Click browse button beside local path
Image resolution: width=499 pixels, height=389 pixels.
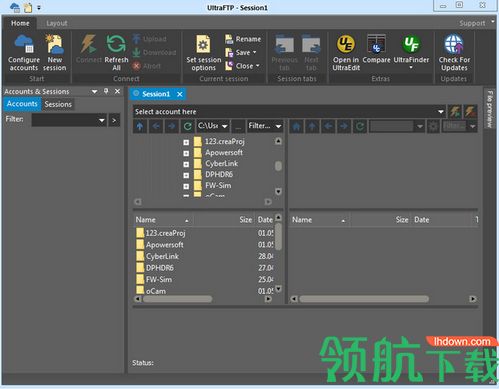pos(238,126)
